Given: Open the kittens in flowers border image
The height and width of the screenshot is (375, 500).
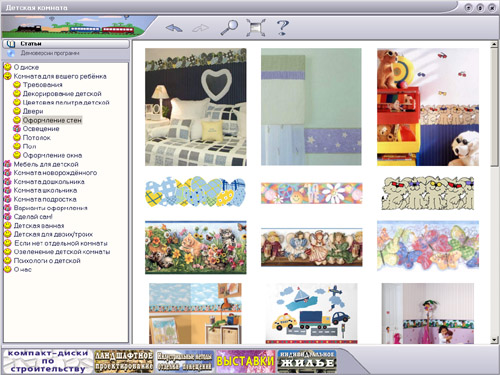Looking at the screenshot, I should pos(196,247).
